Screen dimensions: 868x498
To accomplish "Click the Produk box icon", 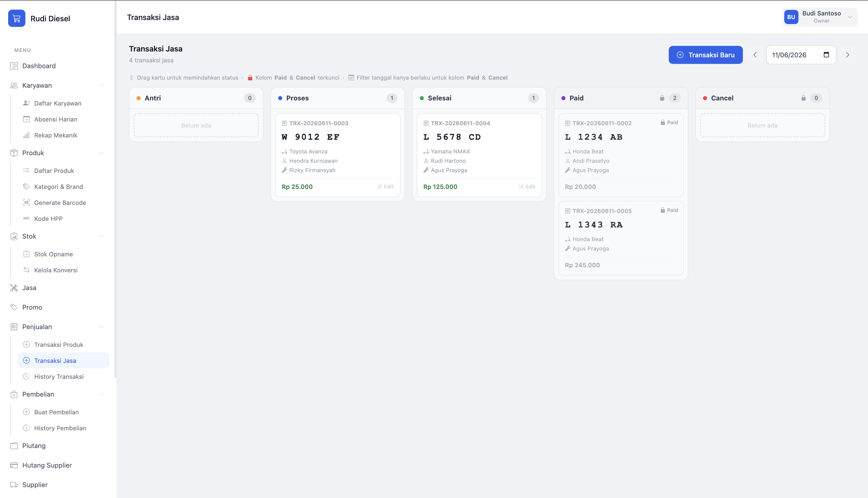I will pos(14,153).
